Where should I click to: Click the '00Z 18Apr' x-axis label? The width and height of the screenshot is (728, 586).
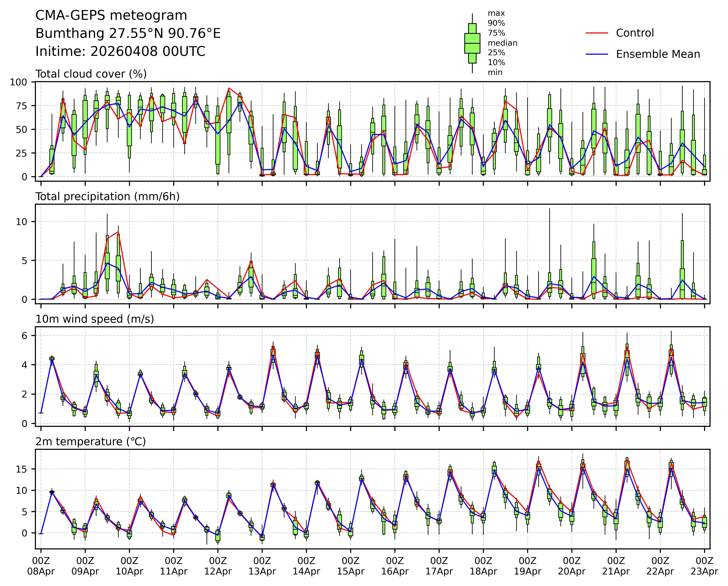[x=483, y=566]
